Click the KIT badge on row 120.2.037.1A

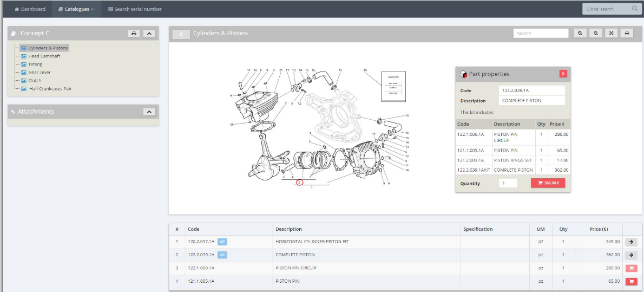coord(222,242)
